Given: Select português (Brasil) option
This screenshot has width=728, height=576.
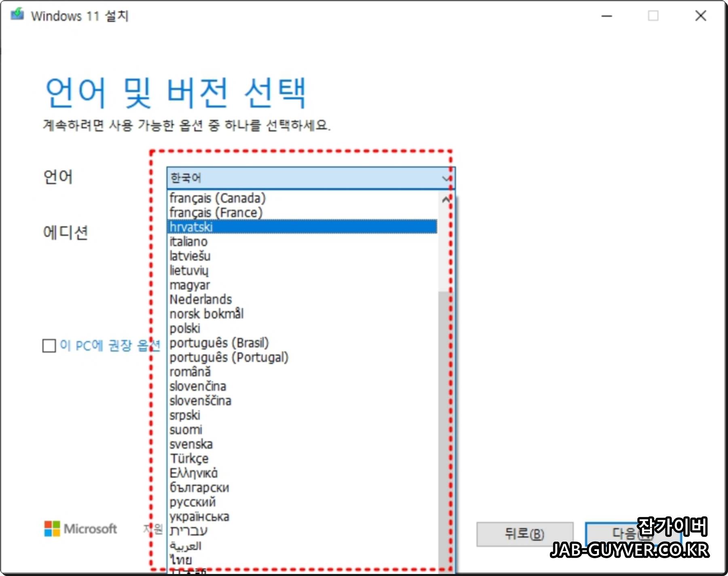Looking at the screenshot, I should pyautogui.click(x=302, y=343).
